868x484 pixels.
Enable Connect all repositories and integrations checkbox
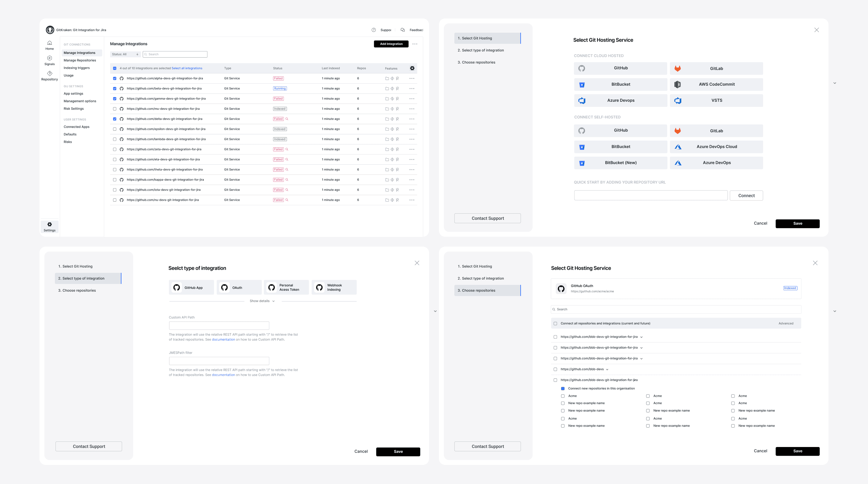pos(555,324)
